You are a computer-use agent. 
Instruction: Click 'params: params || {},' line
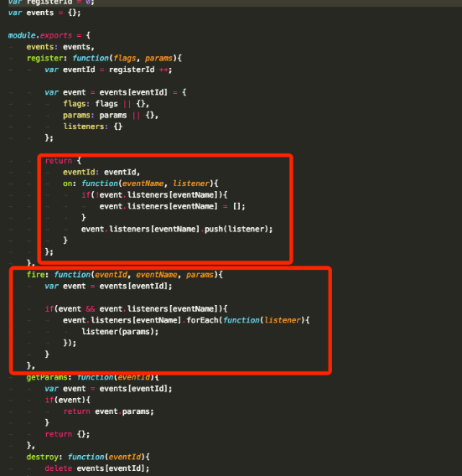pos(111,116)
